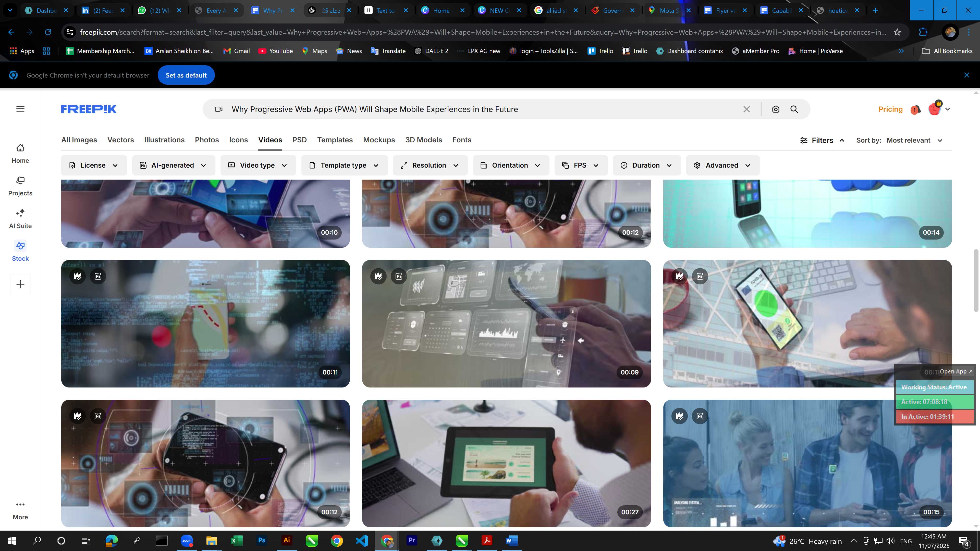Click the AI-generated badge on 00:11 video
The image size is (980, 551).
pos(98,276)
